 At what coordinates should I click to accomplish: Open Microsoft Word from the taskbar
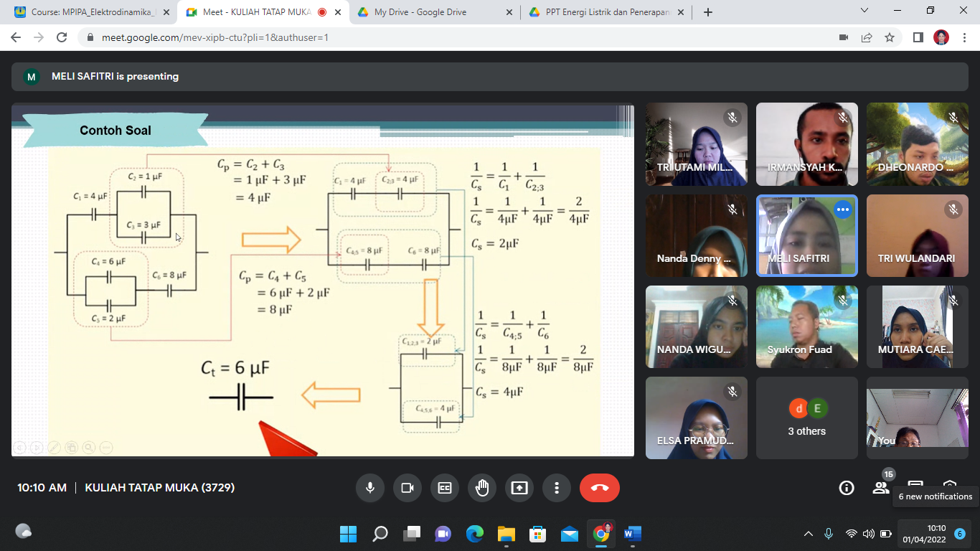[632, 534]
